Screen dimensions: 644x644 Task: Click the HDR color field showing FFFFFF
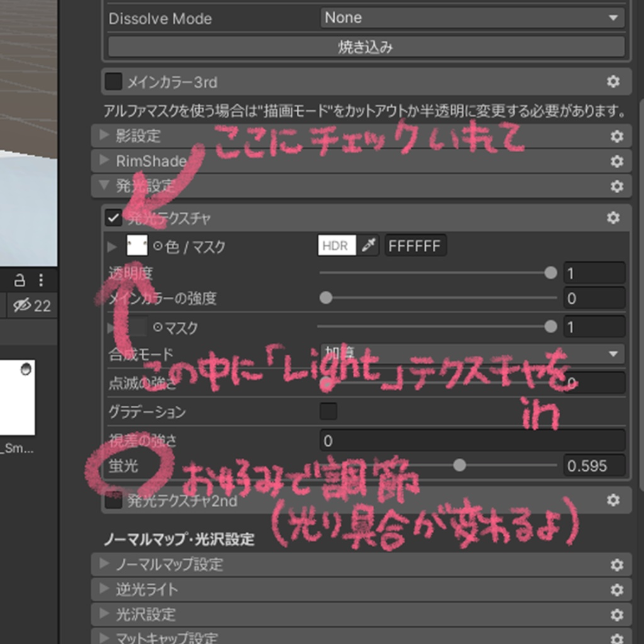(x=415, y=245)
